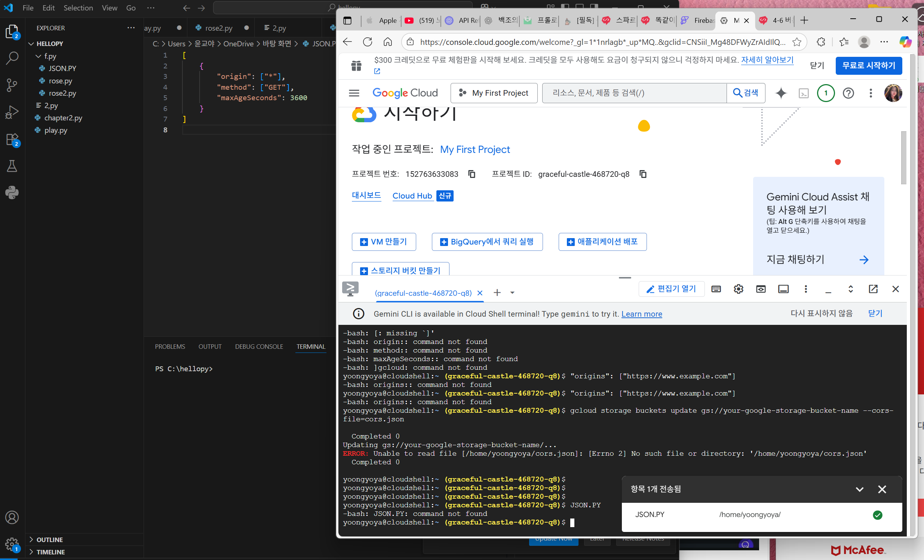Switch to the PROBLEMS panel tab
The width and height of the screenshot is (924, 560).
pyautogui.click(x=170, y=347)
